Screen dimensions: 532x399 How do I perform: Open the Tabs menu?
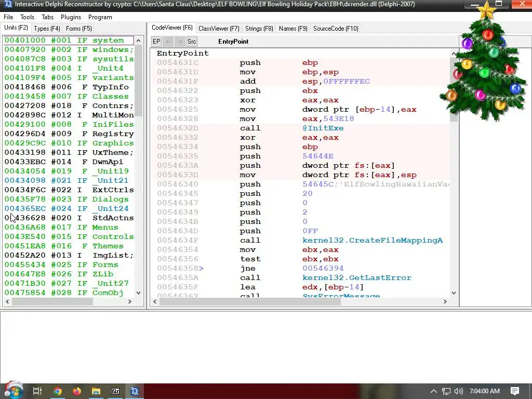[x=47, y=17]
